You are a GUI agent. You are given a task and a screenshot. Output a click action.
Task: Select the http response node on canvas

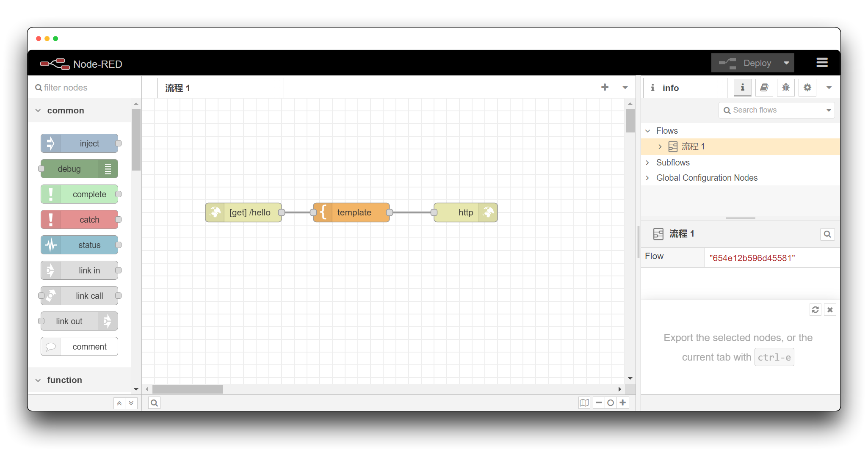466,212
